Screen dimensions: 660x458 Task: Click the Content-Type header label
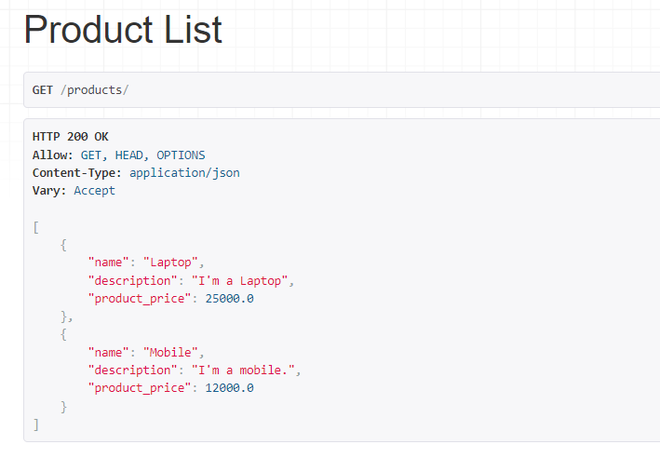point(78,173)
